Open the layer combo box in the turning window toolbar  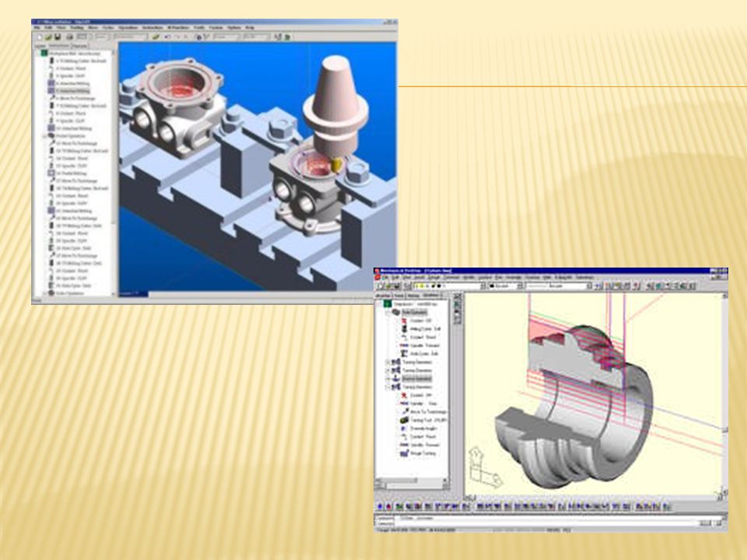click(x=450, y=286)
